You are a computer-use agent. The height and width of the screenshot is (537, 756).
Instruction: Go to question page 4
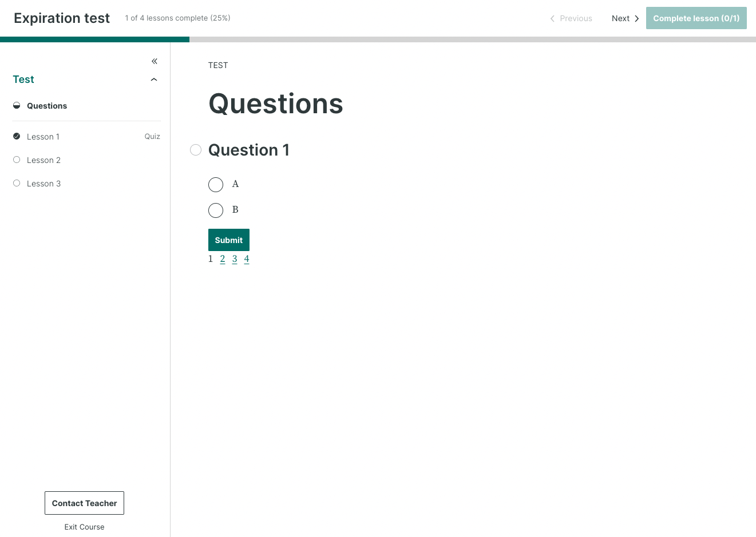[x=247, y=259]
